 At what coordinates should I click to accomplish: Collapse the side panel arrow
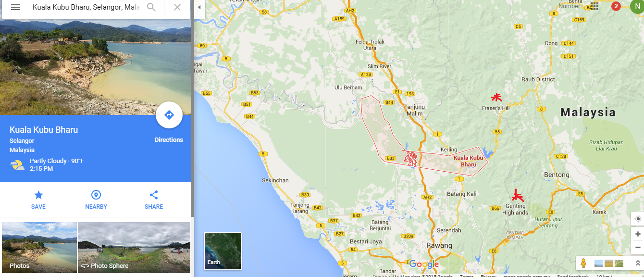199,7
